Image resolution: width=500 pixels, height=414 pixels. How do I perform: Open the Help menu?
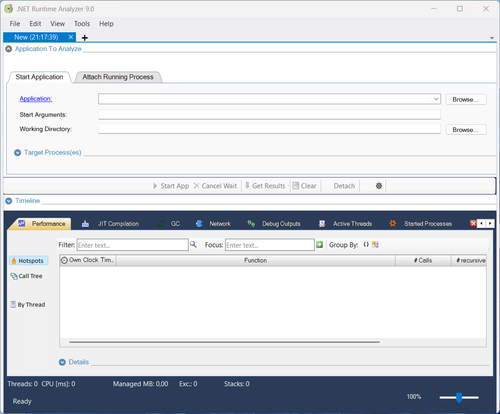pos(106,24)
